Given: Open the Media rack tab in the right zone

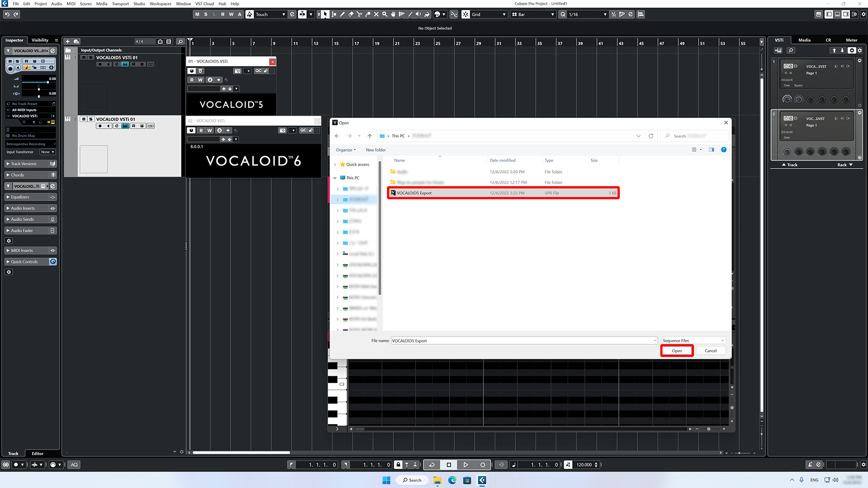Looking at the screenshot, I should (804, 40).
